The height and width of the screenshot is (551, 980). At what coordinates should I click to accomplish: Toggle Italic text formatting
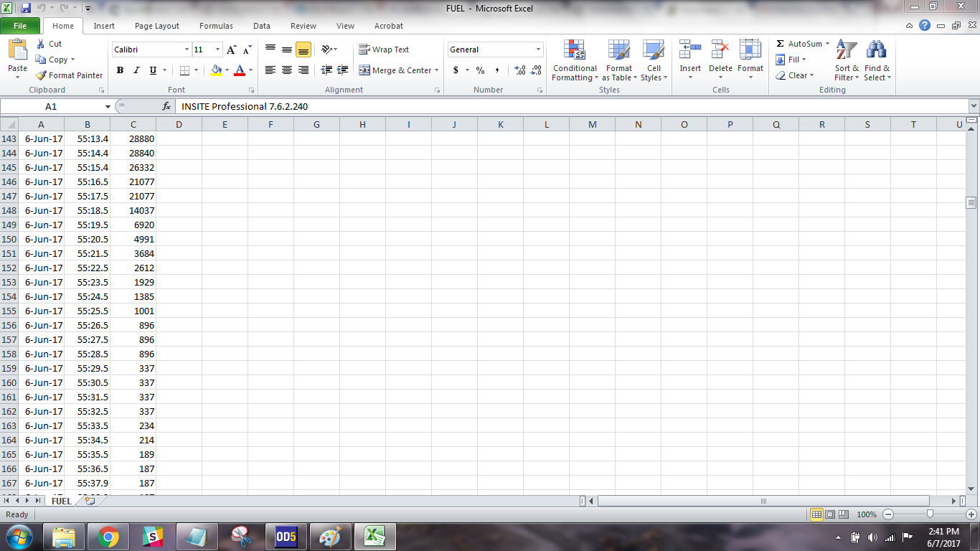click(136, 70)
